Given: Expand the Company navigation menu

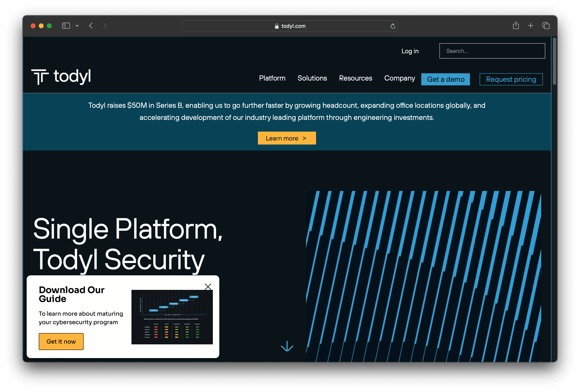Looking at the screenshot, I should (x=399, y=78).
